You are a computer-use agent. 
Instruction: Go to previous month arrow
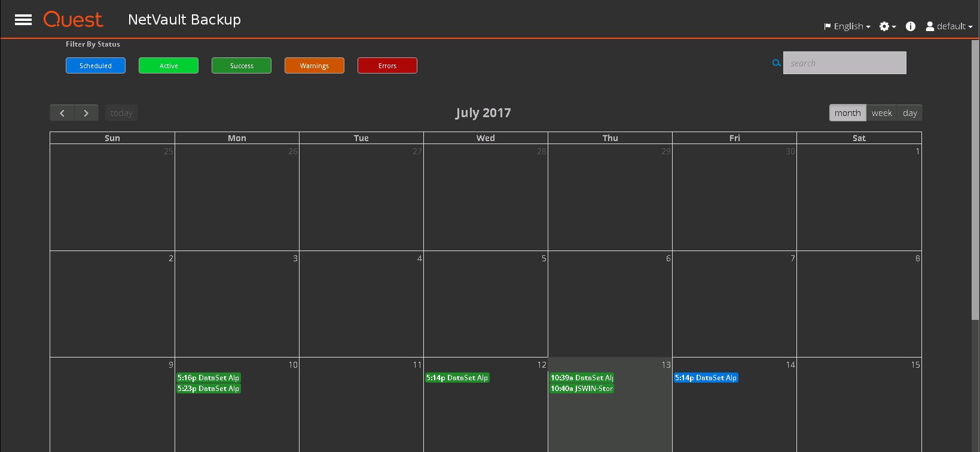[62, 113]
